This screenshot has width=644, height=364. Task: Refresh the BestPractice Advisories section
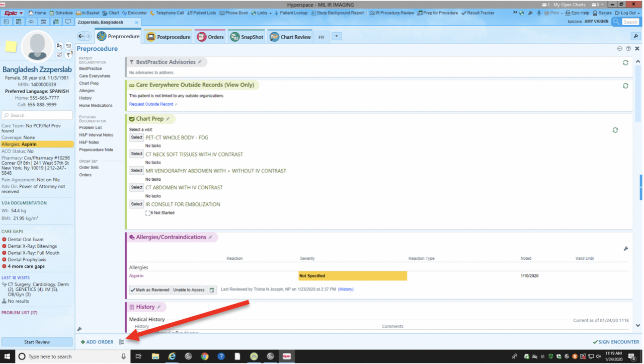pyautogui.click(x=625, y=62)
